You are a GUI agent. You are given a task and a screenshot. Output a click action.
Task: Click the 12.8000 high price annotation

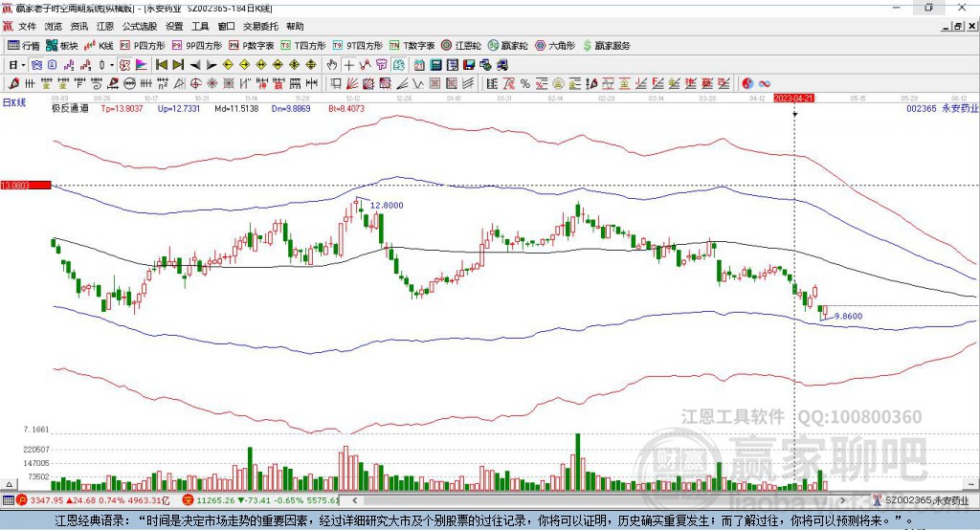pos(387,205)
